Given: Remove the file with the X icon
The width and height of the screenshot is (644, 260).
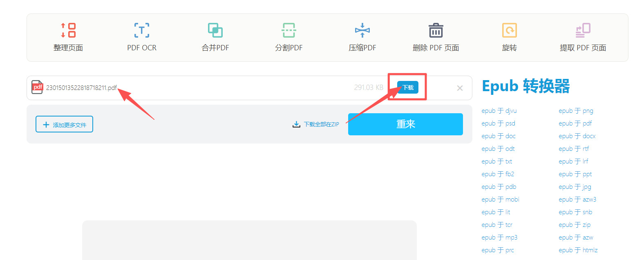Looking at the screenshot, I should coord(460,88).
